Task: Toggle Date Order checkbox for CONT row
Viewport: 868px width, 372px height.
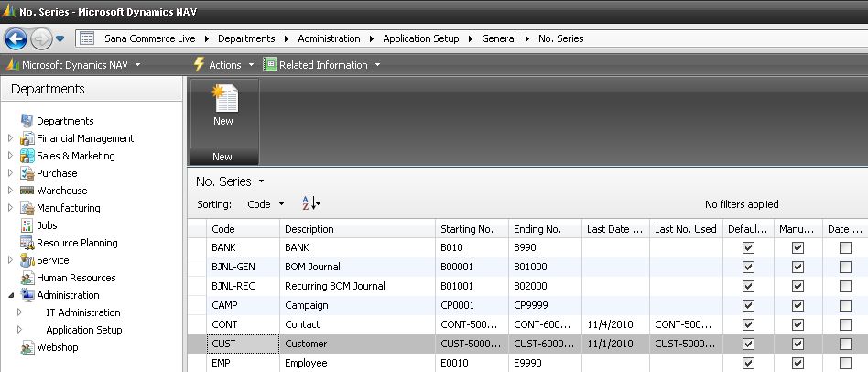Action: tap(845, 324)
